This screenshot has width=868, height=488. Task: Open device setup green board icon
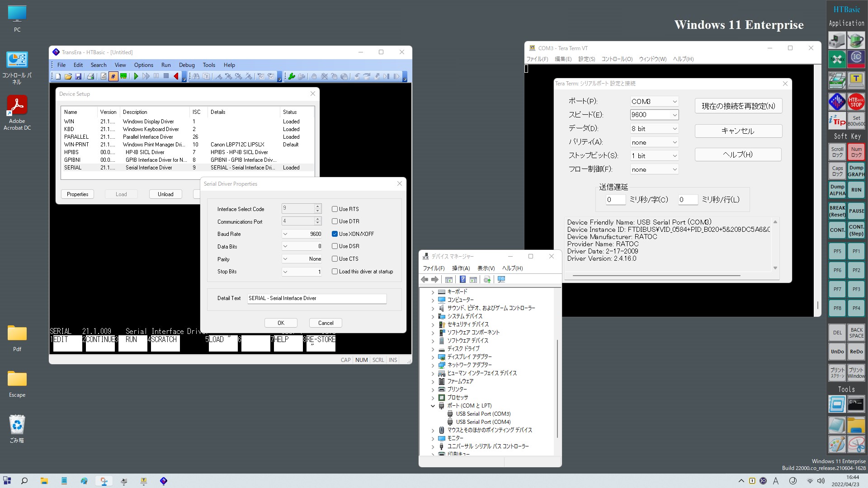[x=123, y=77]
